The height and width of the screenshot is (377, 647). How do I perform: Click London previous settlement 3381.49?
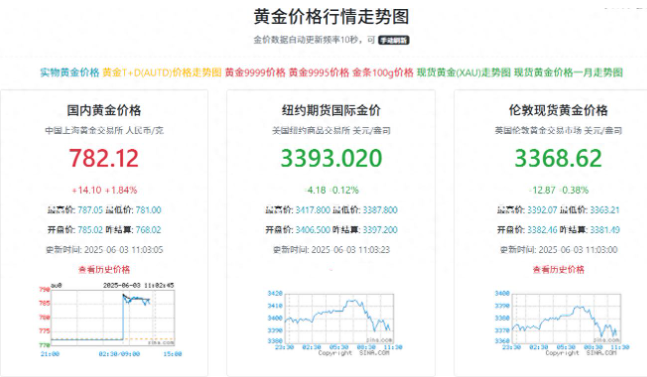(x=605, y=230)
